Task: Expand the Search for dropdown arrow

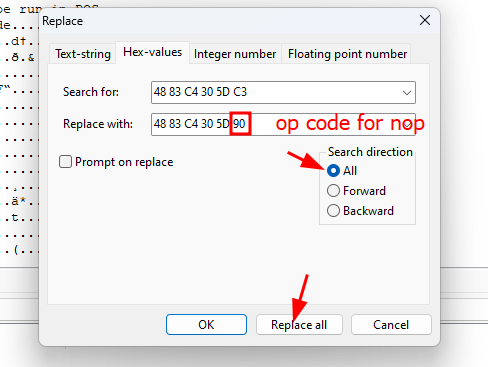Action: pos(407,92)
